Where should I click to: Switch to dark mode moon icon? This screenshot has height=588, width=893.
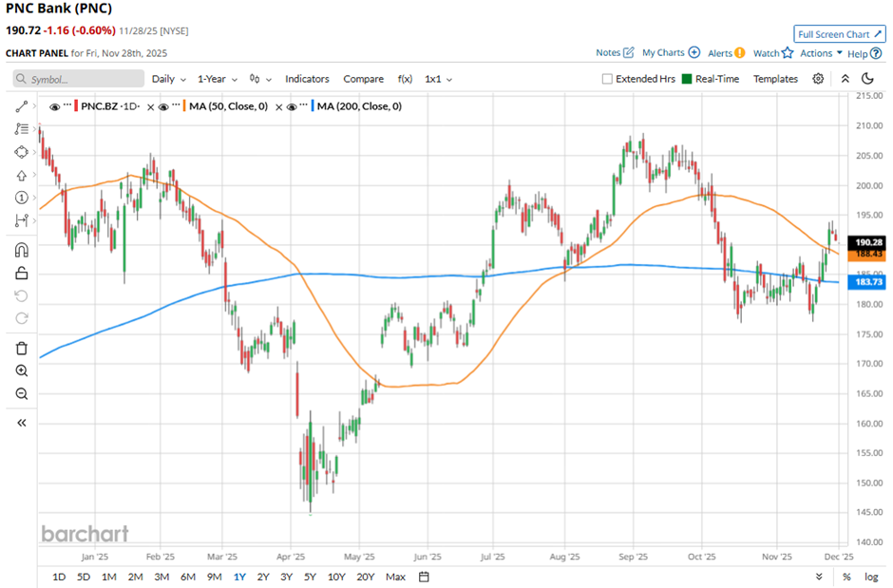point(867,79)
